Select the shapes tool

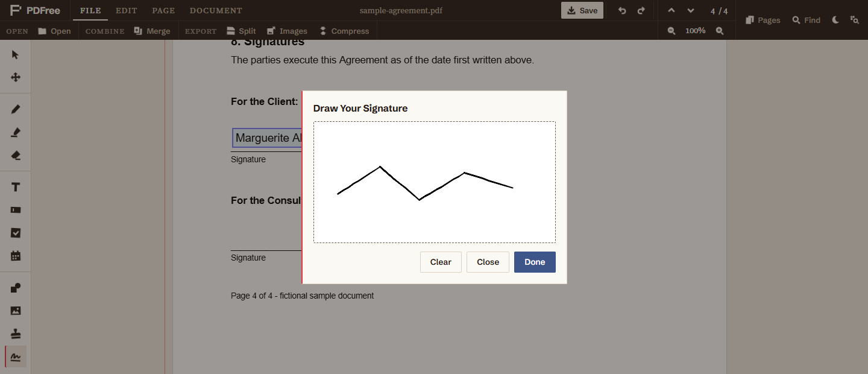16,288
